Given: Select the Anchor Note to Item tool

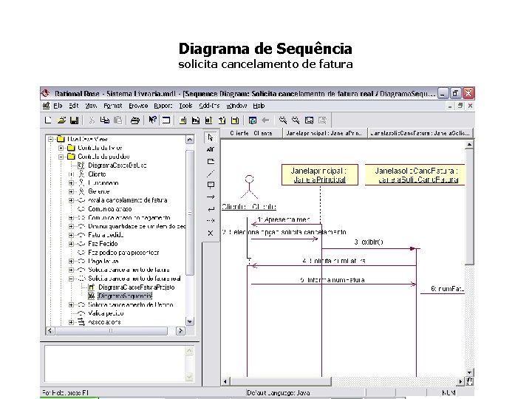Looking at the screenshot, I should [211, 173].
